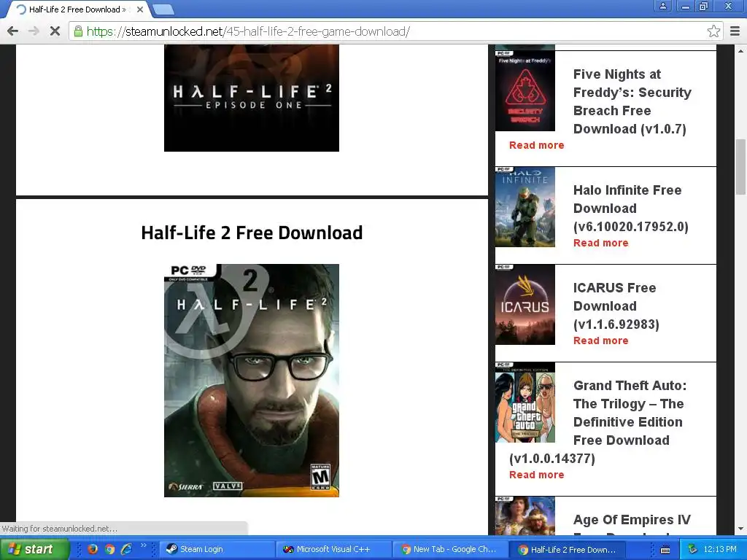
Task: Click the 12:13 PM system clock
Action: pos(720,550)
